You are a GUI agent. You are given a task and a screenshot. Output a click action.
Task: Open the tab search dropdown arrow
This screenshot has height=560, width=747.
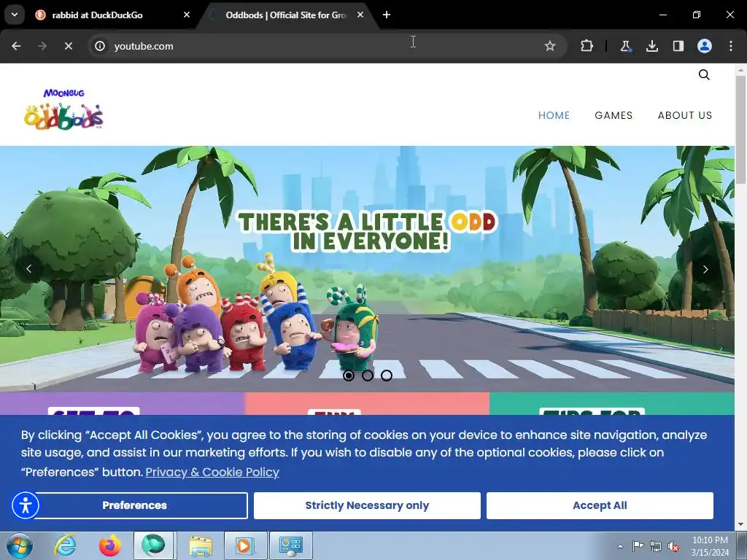click(x=15, y=15)
